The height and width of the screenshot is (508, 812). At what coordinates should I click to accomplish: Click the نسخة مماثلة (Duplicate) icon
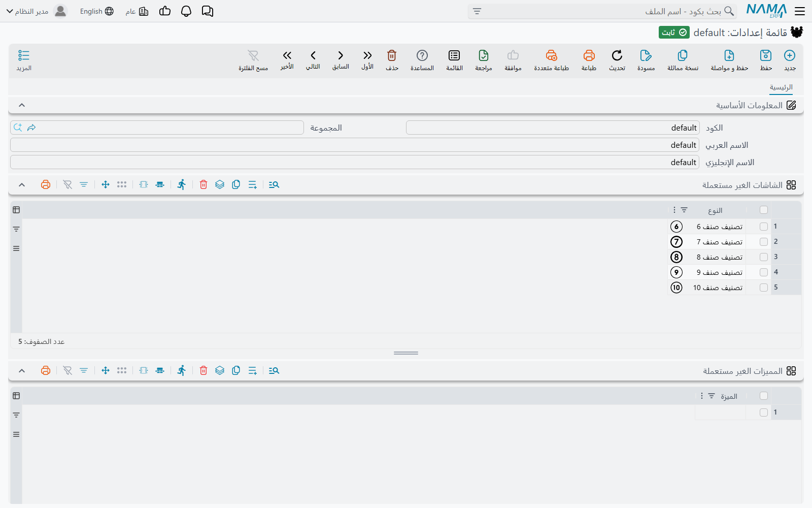[683, 55]
